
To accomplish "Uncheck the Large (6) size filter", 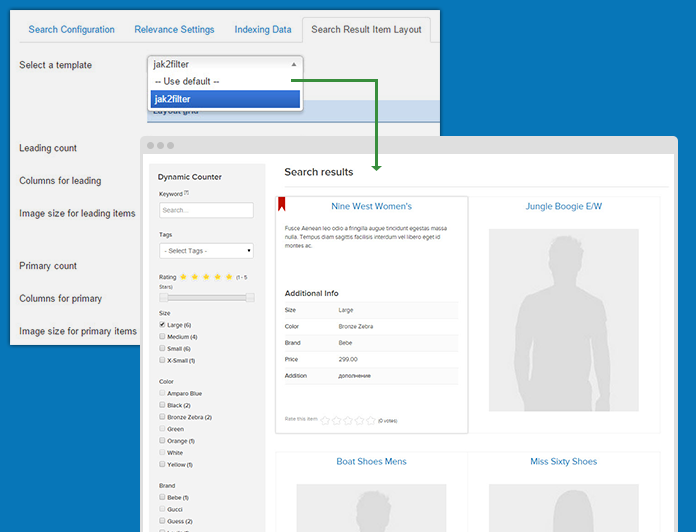I will tap(162, 324).
